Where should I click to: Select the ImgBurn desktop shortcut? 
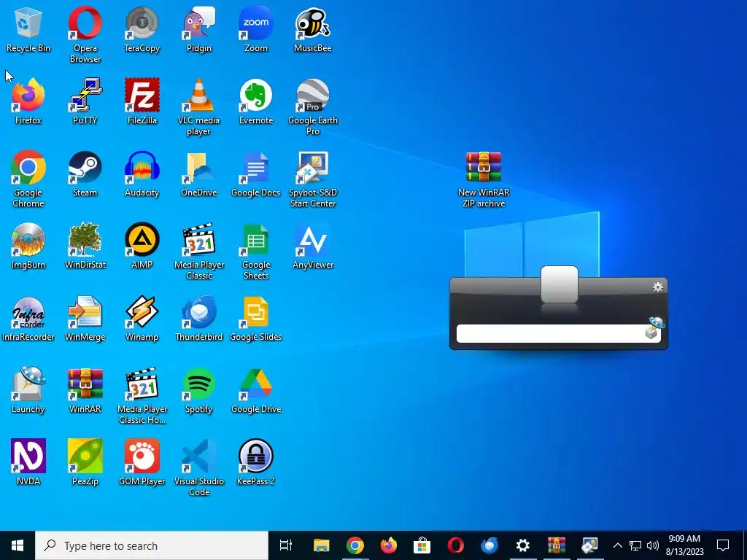(28, 246)
